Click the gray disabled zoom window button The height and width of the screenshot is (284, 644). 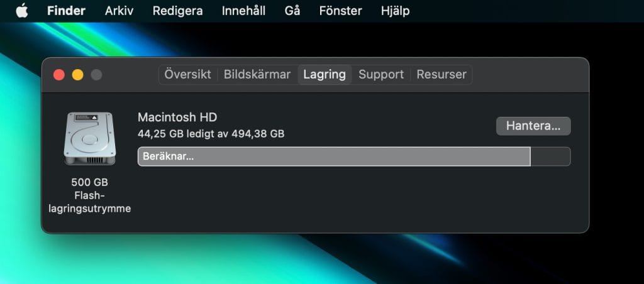[96, 75]
